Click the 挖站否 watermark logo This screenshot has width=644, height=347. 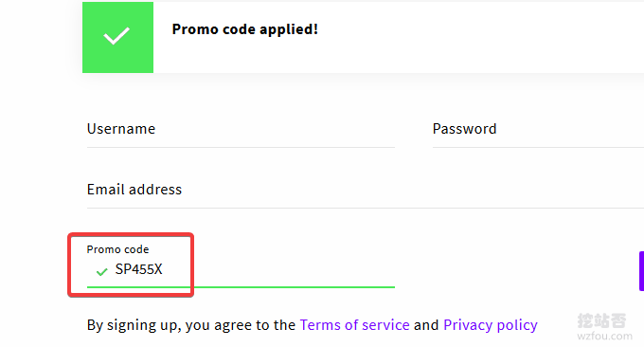coord(601,320)
